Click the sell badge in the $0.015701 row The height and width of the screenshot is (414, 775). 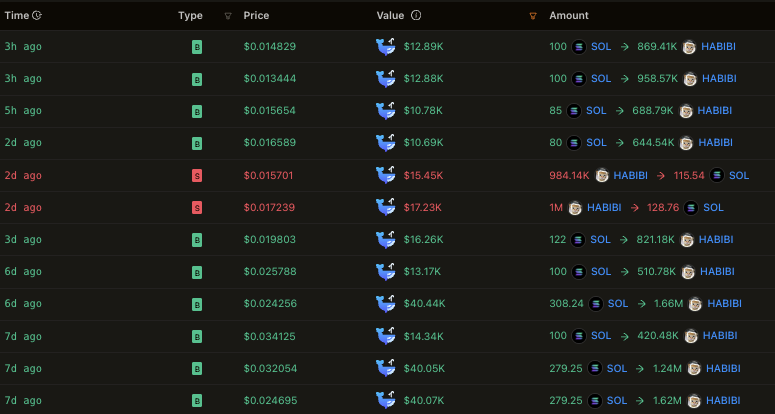click(197, 175)
